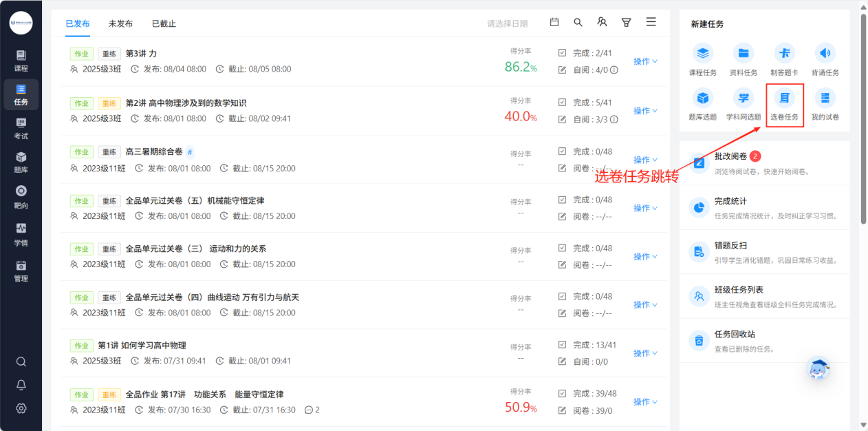Viewport: 868px width, 431px height.
Task: Open the 任务 sidebar menu item
Action: (21, 95)
